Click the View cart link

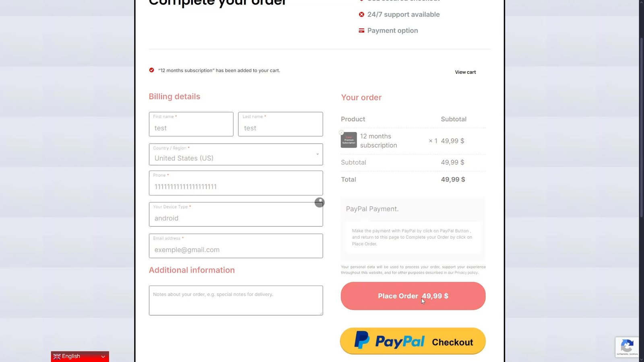[465, 72]
